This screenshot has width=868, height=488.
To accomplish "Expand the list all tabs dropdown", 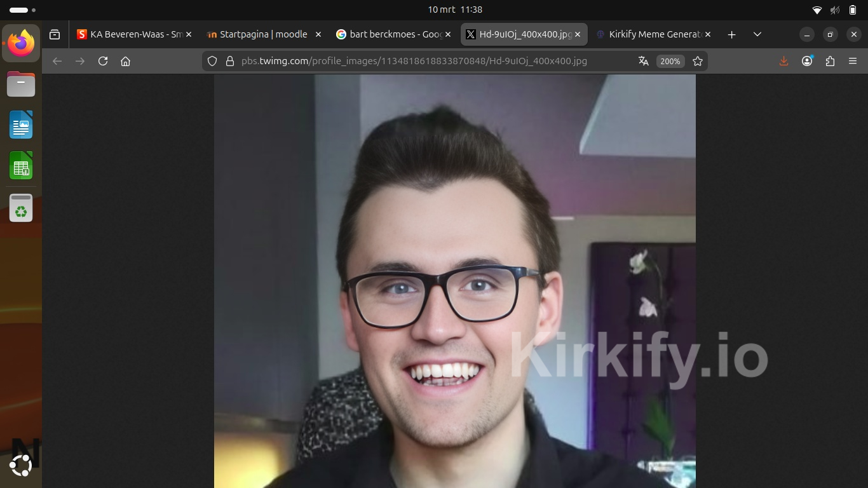I will (757, 34).
